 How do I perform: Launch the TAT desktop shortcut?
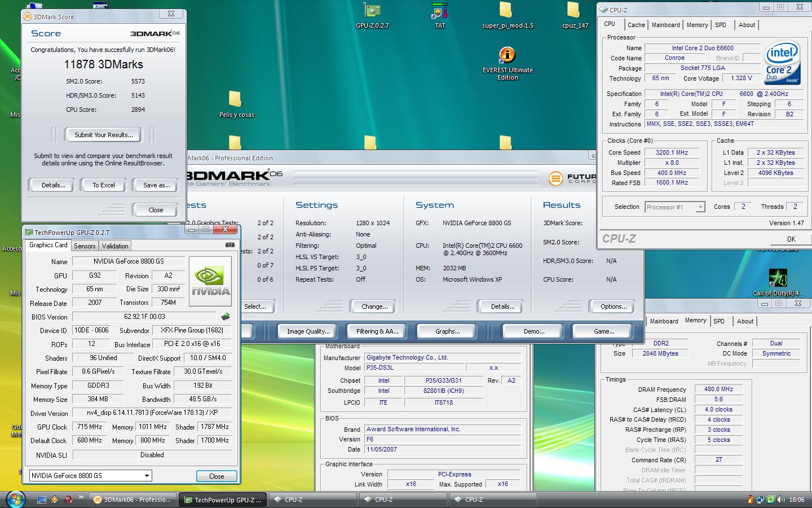pos(440,15)
